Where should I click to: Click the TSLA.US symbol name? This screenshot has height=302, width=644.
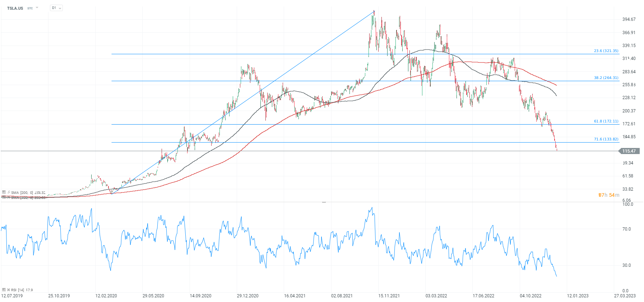coord(15,8)
